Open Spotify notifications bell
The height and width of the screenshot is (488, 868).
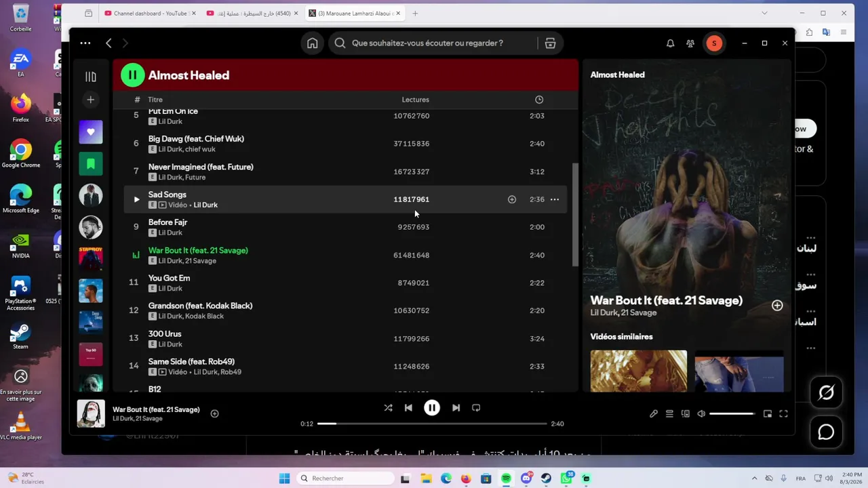point(670,43)
